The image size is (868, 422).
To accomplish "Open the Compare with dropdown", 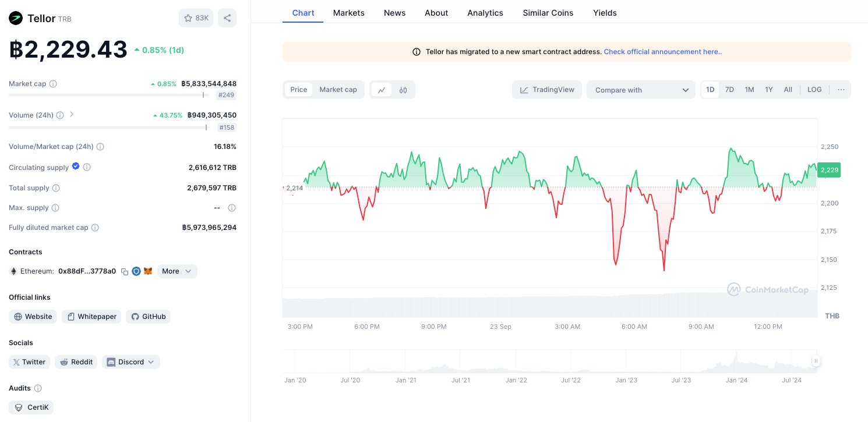I will point(641,90).
